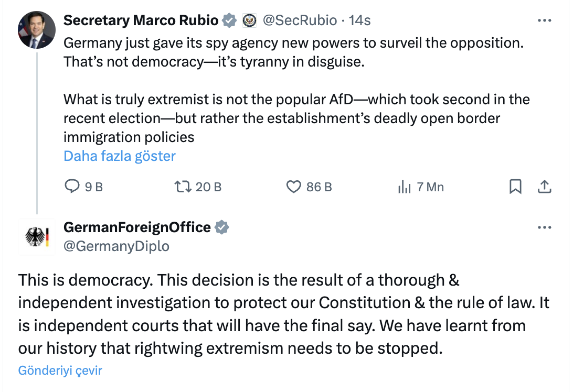Image resolution: width=573 pixels, height=392 pixels.
Task: Click the State Department affiliation badge
Action: tap(250, 20)
